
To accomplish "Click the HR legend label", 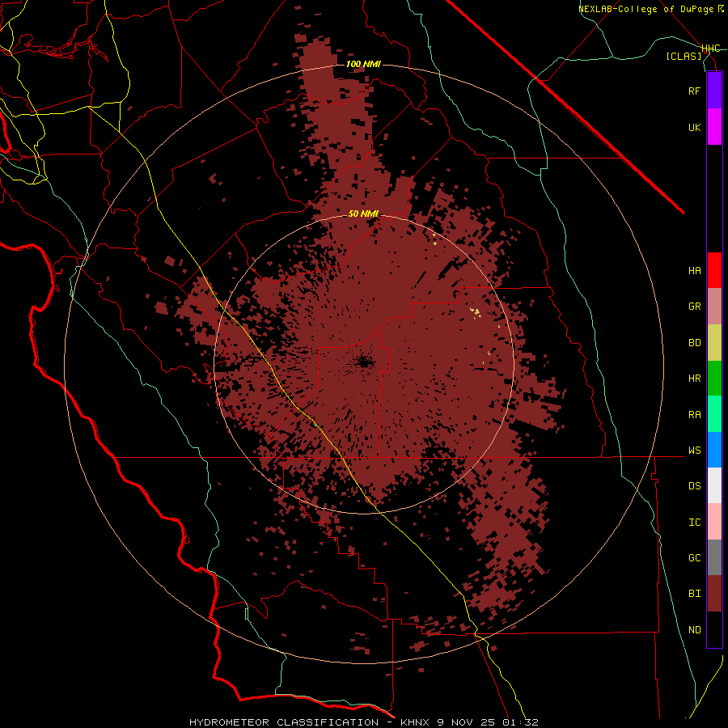I will (x=694, y=379).
